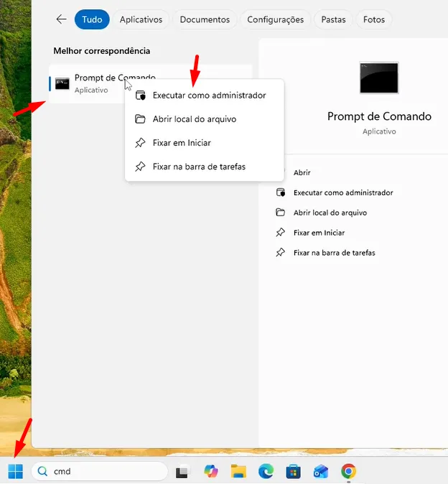448x484 pixels.
Task: Launch Copilot from the taskbar
Action: [x=210, y=471]
